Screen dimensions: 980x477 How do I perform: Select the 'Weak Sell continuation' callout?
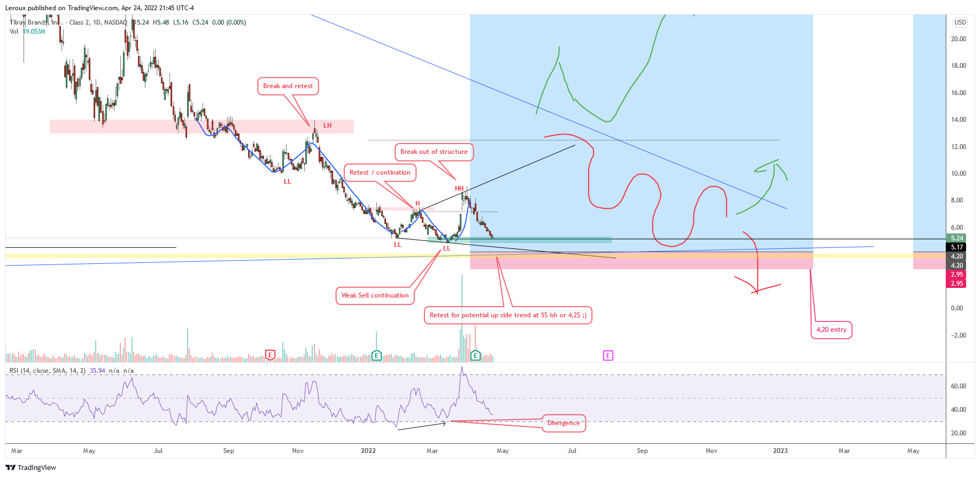click(375, 295)
